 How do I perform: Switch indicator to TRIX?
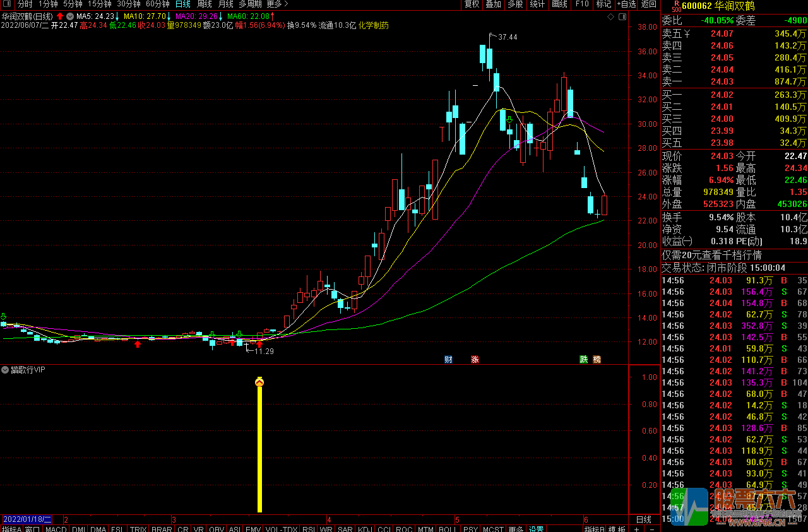138,529
